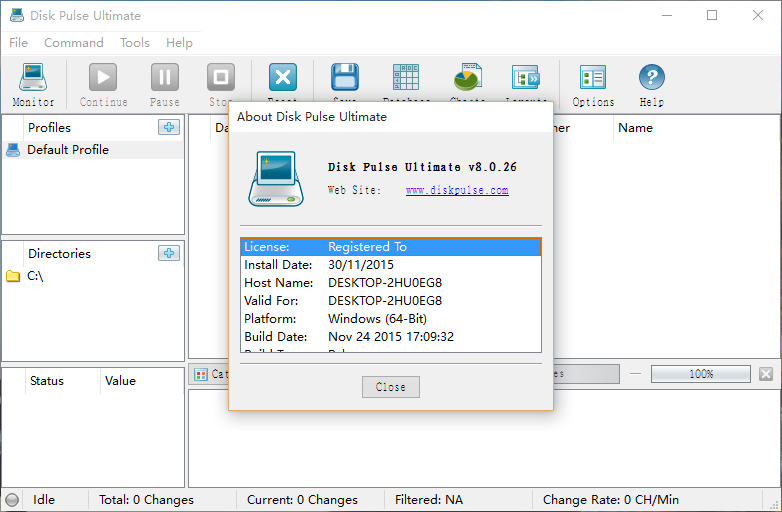The width and height of the screenshot is (782, 512).
Task: Click the Monitor toolbar icon
Action: click(33, 78)
